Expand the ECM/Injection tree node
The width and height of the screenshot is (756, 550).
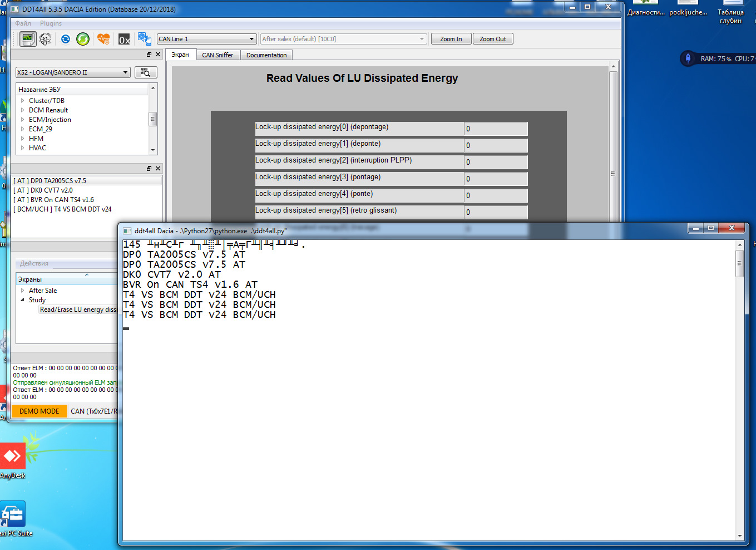click(22, 120)
